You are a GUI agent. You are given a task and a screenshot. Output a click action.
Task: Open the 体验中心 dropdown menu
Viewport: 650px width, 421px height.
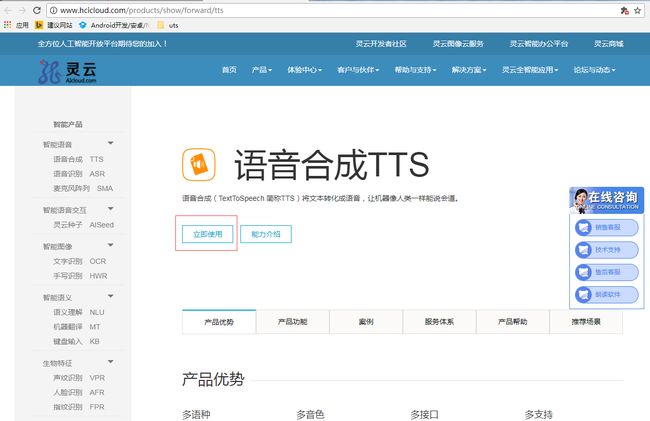click(305, 70)
